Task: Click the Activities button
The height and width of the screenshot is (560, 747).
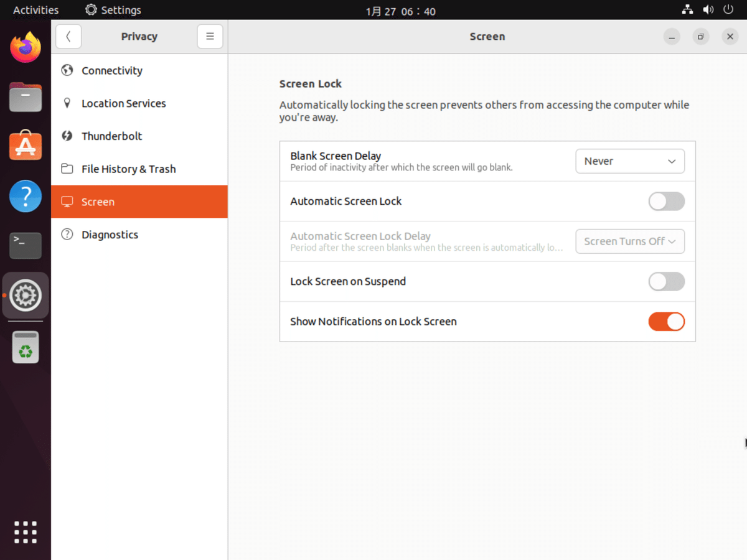Action: [x=36, y=10]
